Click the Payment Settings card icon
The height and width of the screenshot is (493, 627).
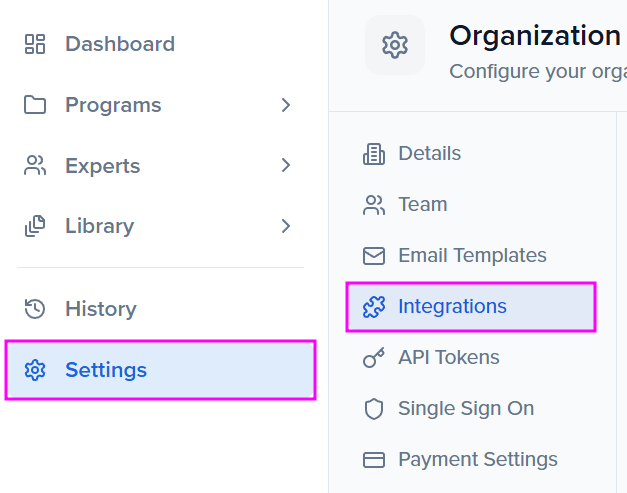pos(373,460)
